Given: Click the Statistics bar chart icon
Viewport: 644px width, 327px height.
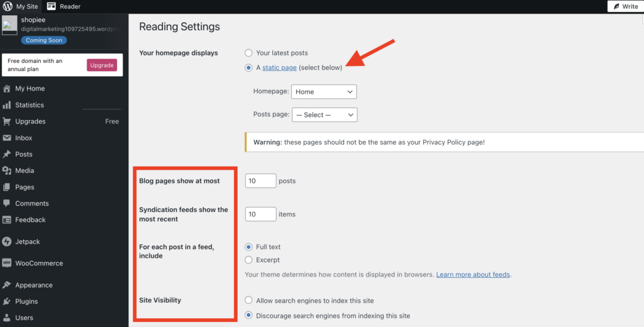Looking at the screenshot, I should (x=7, y=105).
